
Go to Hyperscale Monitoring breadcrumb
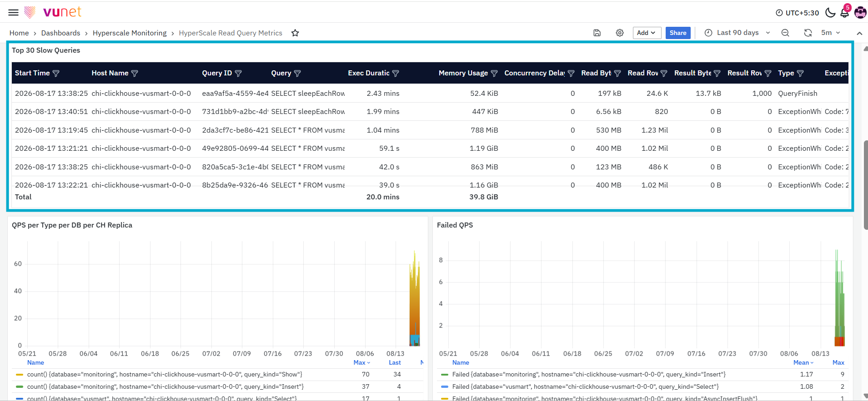130,33
